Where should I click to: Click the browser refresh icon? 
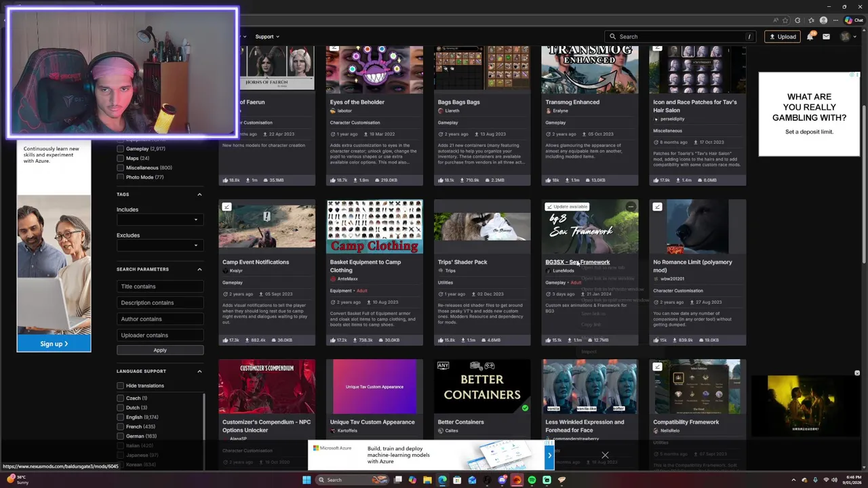point(797,20)
